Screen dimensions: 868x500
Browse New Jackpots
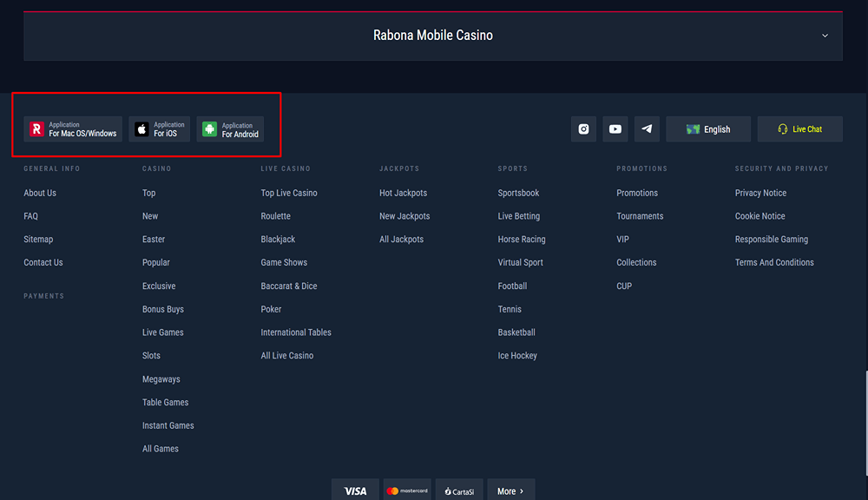point(404,216)
